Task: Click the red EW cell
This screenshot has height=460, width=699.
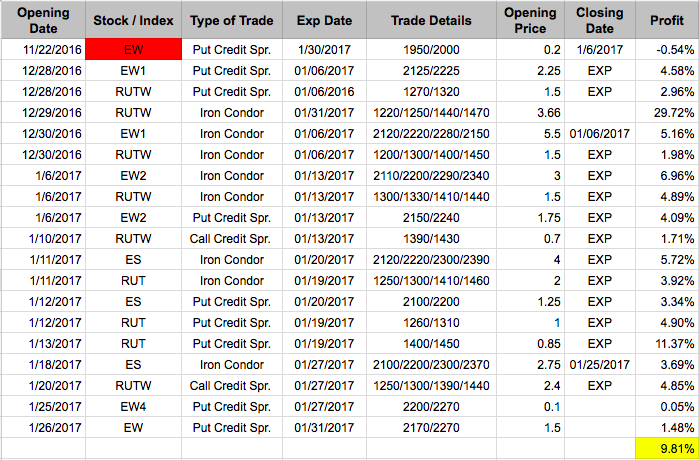Action: click(x=133, y=49)
